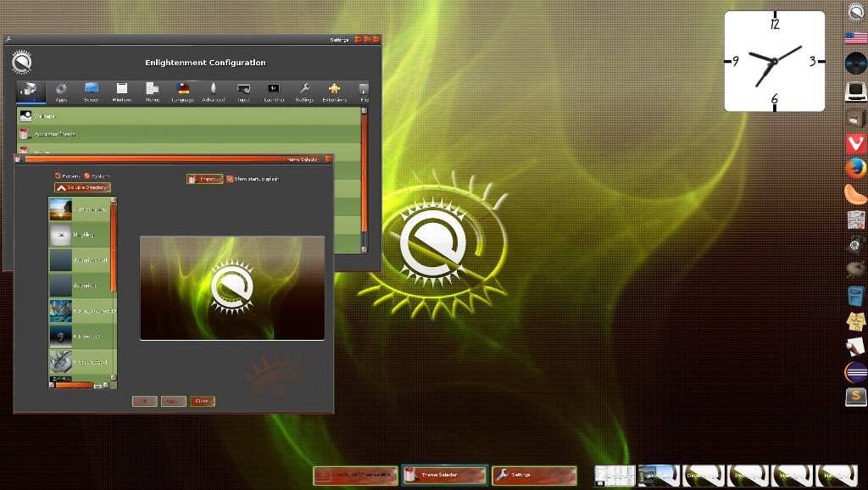
Task: Select the detourious-dark theme
Action: coord(80,259)
